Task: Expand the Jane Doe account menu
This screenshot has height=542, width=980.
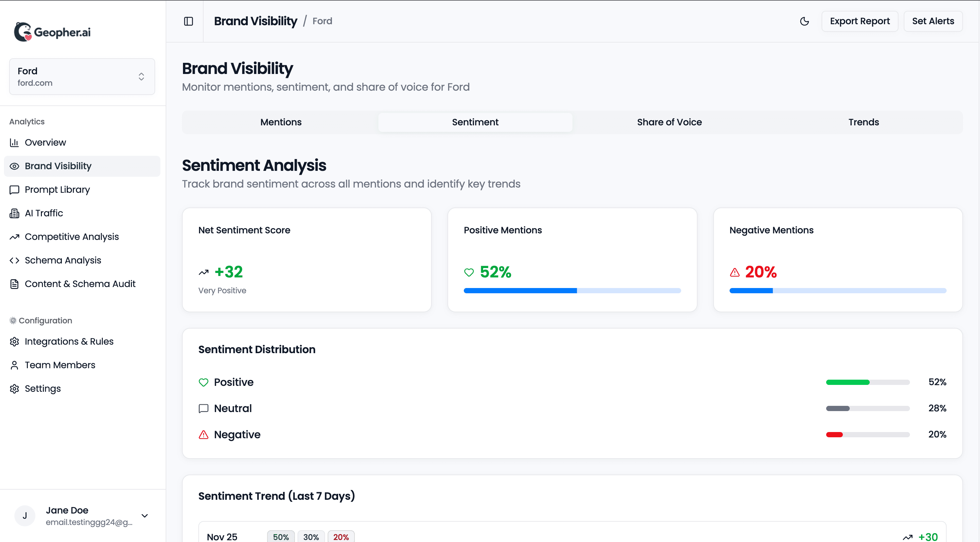Action: coord(145,516)
